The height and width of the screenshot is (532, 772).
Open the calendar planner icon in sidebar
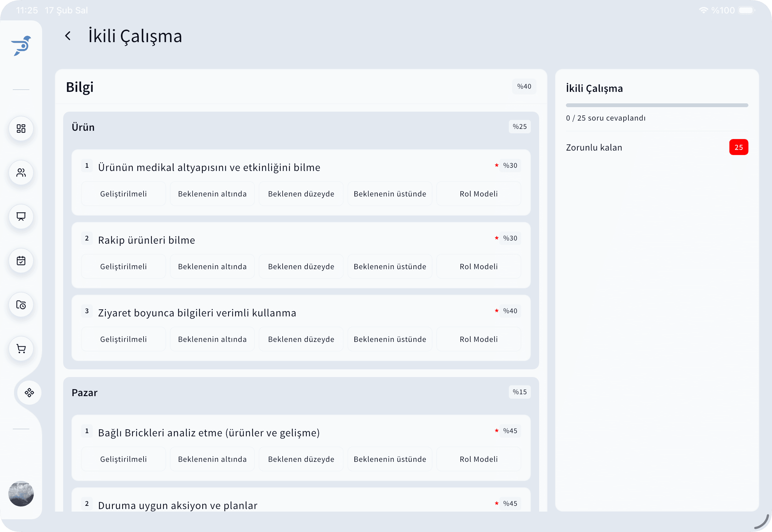pyautogui.click(x=21, y=261)
